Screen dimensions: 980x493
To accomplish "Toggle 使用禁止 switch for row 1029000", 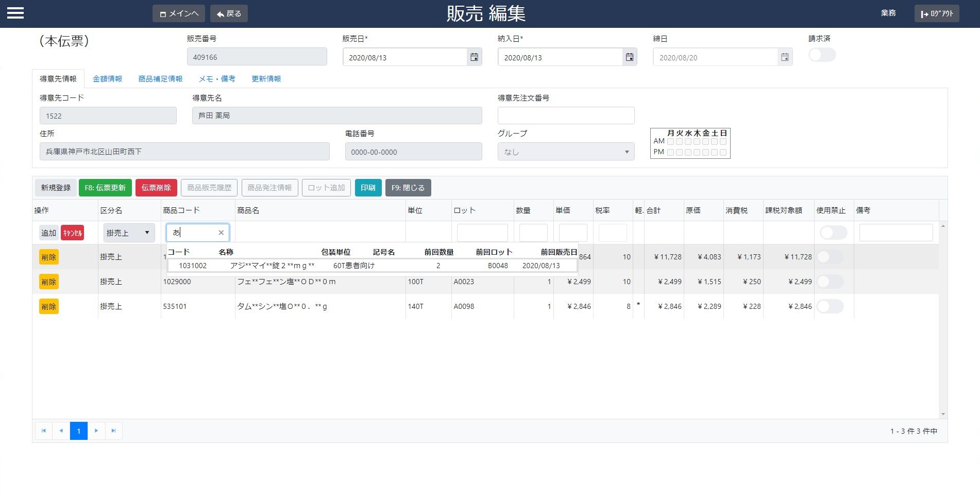I will 830,282.
